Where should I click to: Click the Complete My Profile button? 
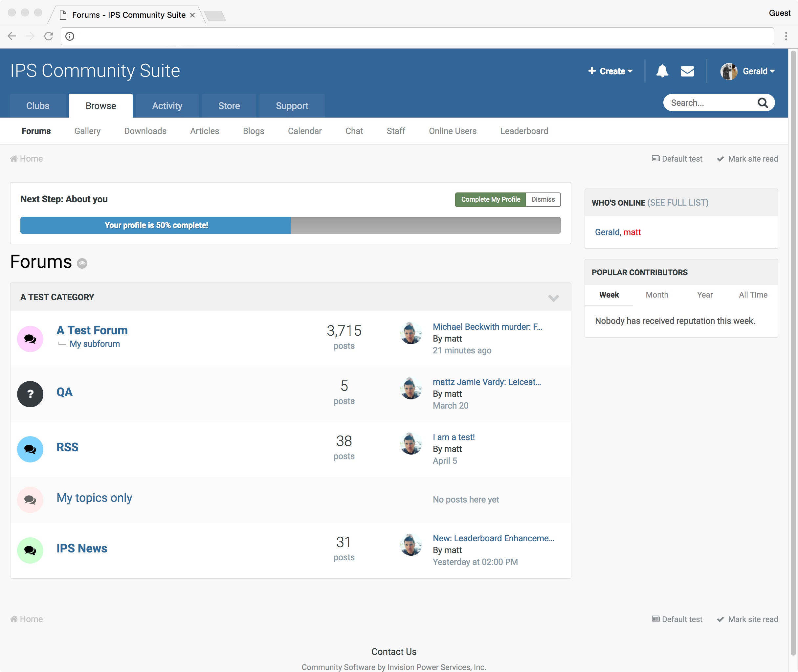(490, 199)
